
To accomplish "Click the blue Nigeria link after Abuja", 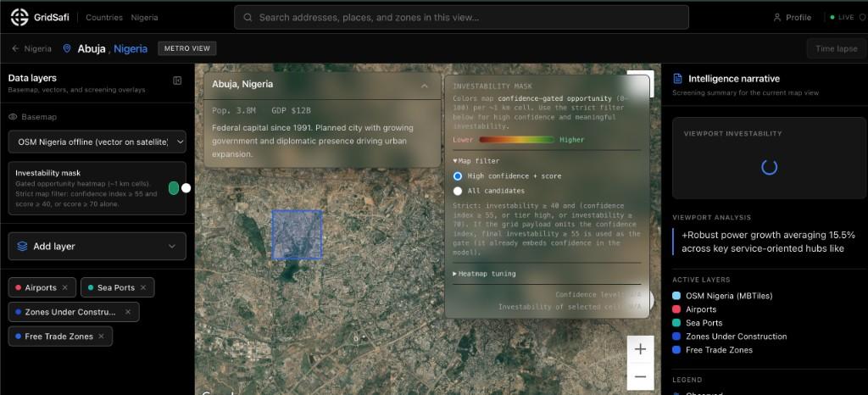I will pos(131,48).
